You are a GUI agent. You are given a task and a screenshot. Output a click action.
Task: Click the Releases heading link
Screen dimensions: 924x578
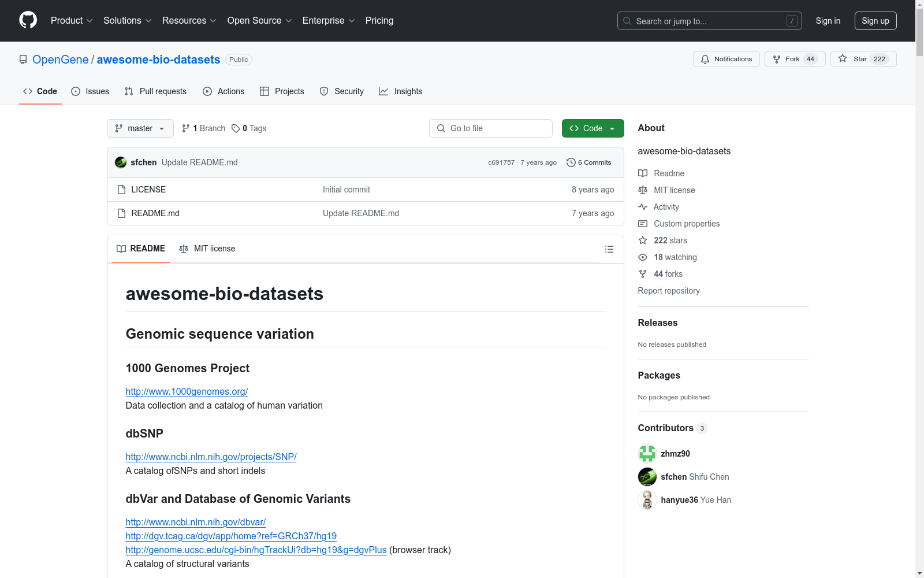[x=658, y=323]
